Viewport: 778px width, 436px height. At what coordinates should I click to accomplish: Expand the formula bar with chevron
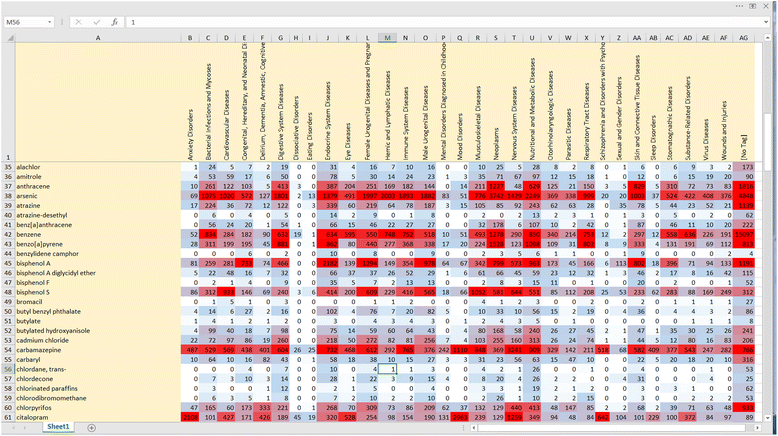(766, 21)
